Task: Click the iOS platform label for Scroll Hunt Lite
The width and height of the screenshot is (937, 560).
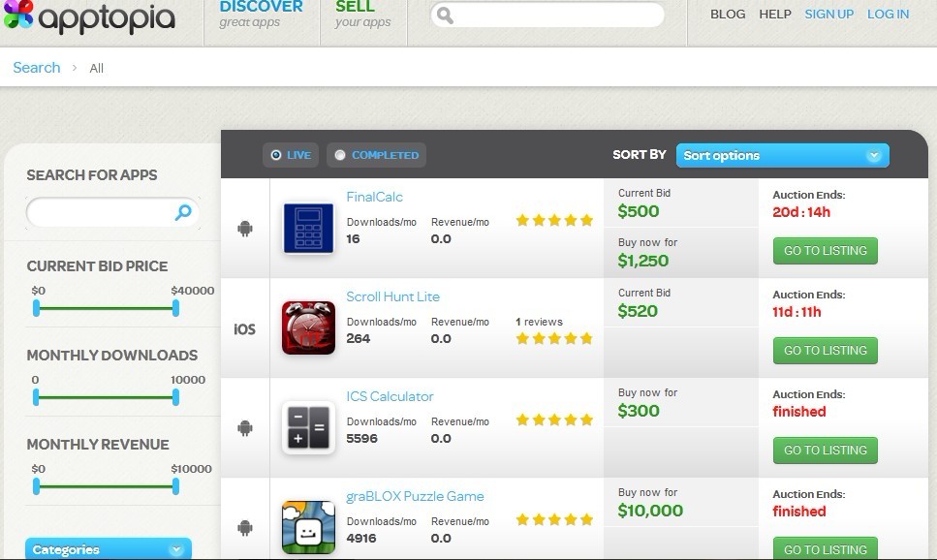Action: (x=244, y=329)
